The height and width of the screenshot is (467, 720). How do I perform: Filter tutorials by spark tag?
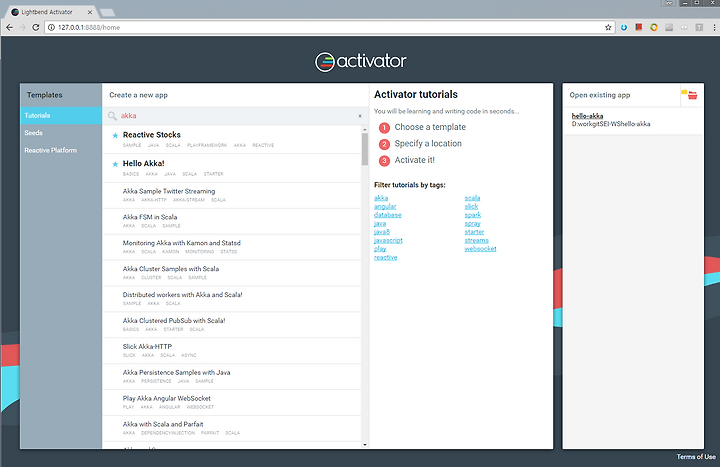pyautogui.click(x=472, y=215)
